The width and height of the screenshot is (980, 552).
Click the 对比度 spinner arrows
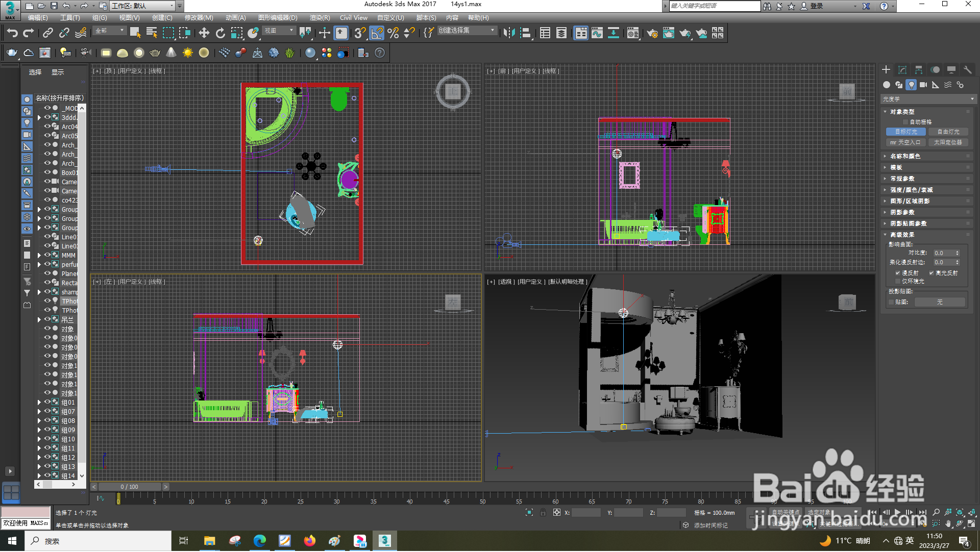958,254
